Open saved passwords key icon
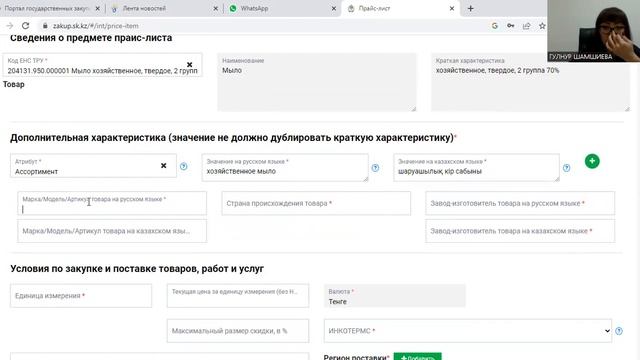Viewport: 640px width, 360px height. pyautogui.click(x=511, y=26)
